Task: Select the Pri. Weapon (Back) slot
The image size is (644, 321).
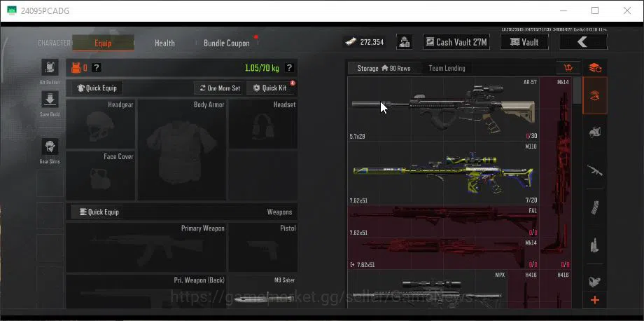Action: [146, 292]
